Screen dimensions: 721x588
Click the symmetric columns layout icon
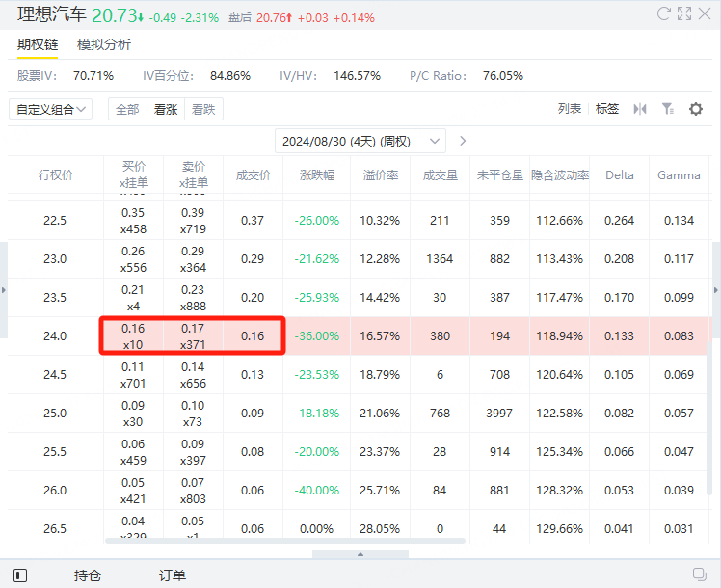[640, 109]
